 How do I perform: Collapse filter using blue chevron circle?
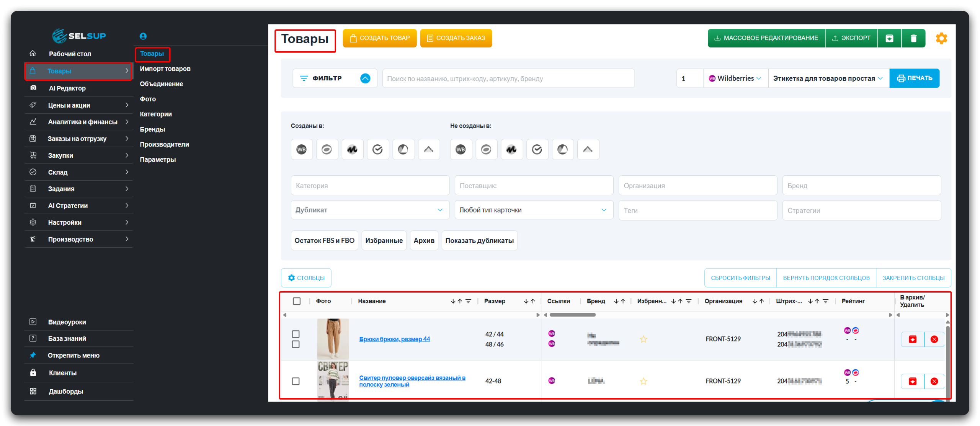365,78
